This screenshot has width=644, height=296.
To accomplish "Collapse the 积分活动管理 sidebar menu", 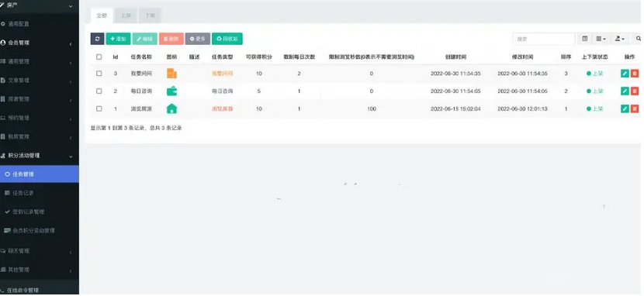I will click(71, 157).
